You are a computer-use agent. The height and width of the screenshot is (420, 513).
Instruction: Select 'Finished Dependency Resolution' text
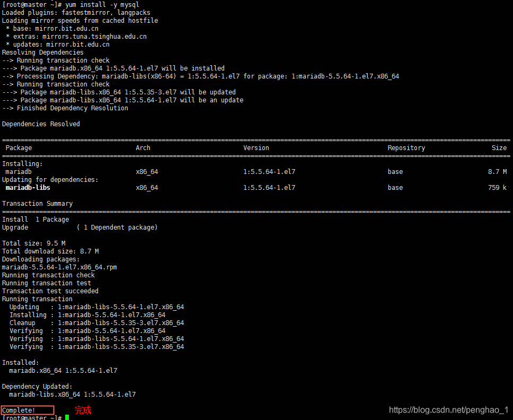pos(72,108)
